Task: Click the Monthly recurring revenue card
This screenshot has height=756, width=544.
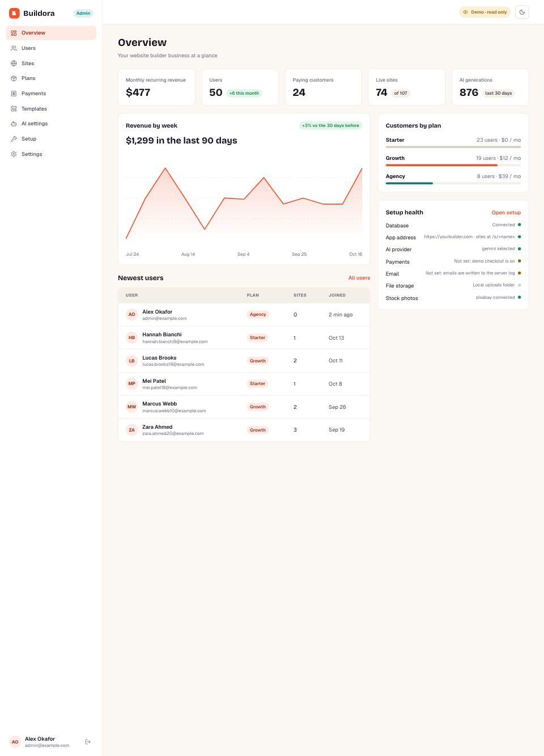Action: pos(156,87)
